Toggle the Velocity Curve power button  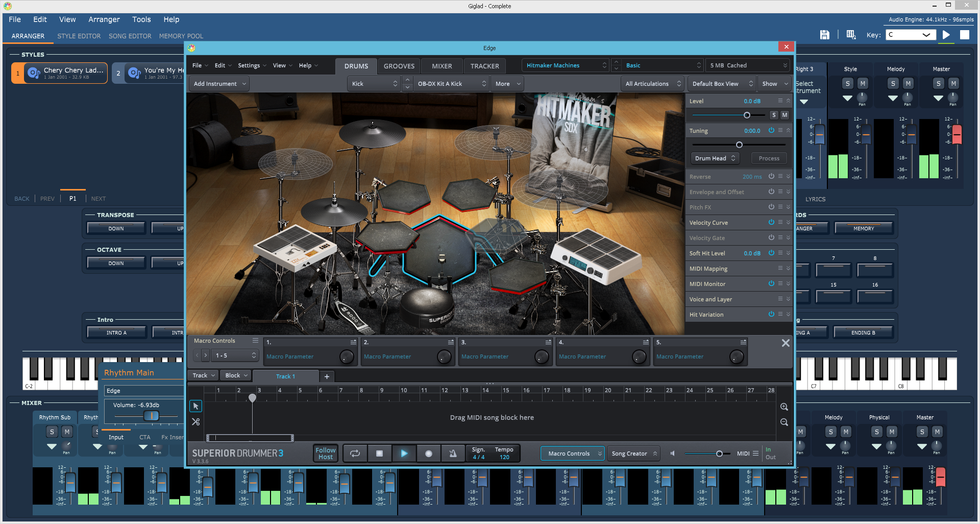coord(771,222)
